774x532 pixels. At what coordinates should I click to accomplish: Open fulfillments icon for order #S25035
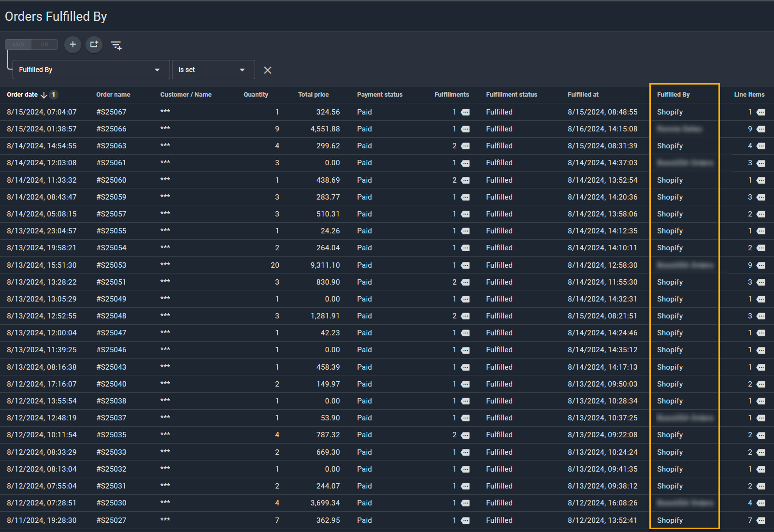(465, 435)
